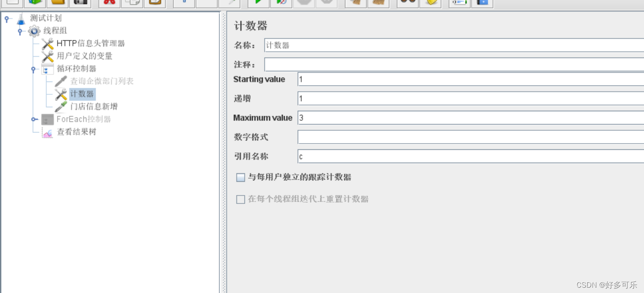Collapse the 线程组 tree node

(20, 31)
